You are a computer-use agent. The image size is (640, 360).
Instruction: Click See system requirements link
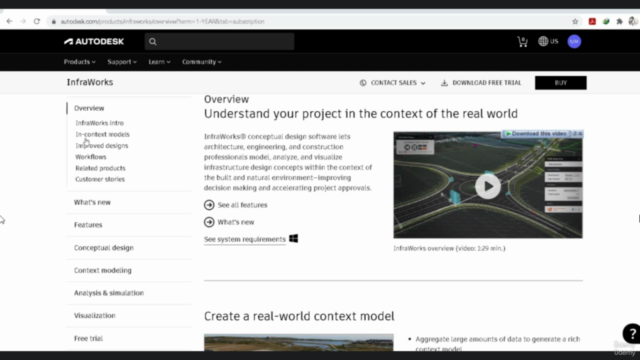coord(245,239)
